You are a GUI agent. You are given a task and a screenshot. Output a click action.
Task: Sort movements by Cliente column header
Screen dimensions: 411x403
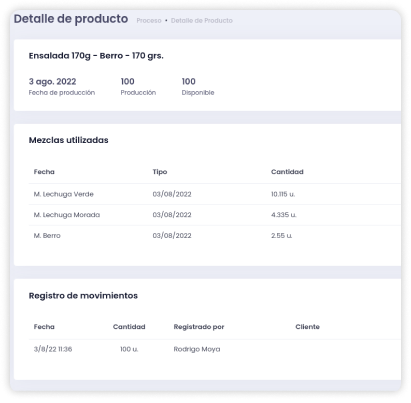point(307,327)
